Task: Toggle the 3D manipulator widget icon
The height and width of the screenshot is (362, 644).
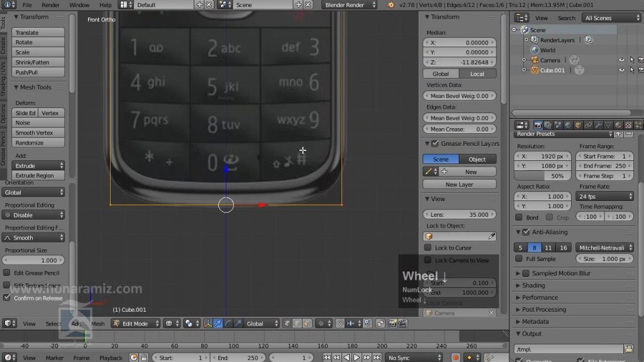Action: (x=208, y=324)
